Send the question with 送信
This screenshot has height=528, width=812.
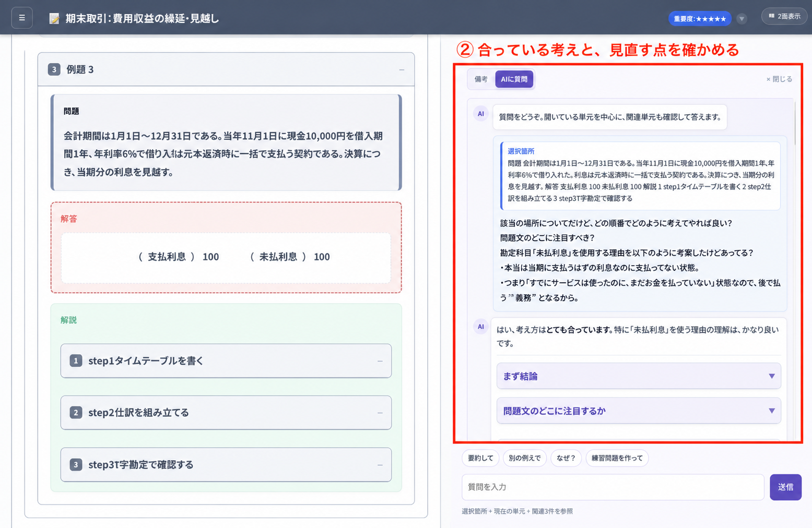pyautogui.click(x=785, y=487)
